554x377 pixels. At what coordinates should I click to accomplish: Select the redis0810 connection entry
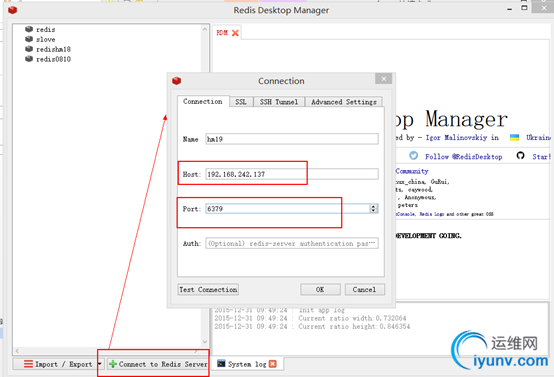(53, 59)
